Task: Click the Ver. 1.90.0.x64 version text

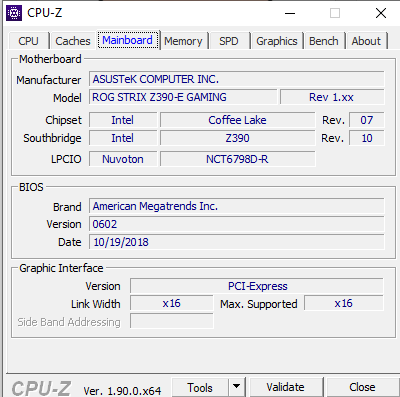Action: [x=122, y=390]
